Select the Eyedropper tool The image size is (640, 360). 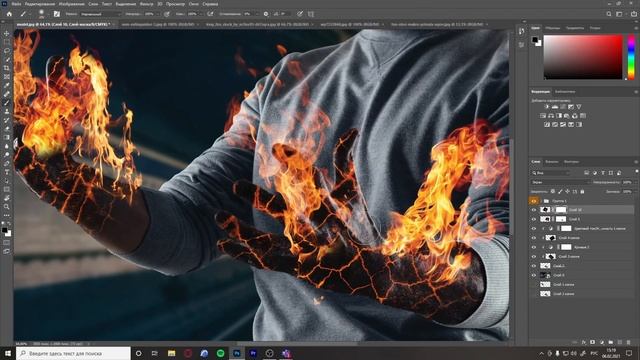(x=7, y=85)
